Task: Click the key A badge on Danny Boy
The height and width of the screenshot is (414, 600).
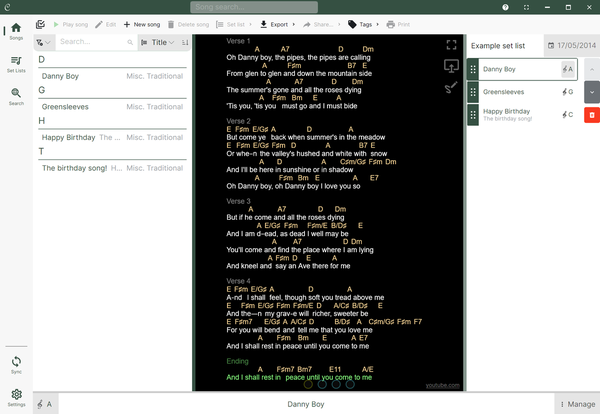Action: (x=568, y=69)
